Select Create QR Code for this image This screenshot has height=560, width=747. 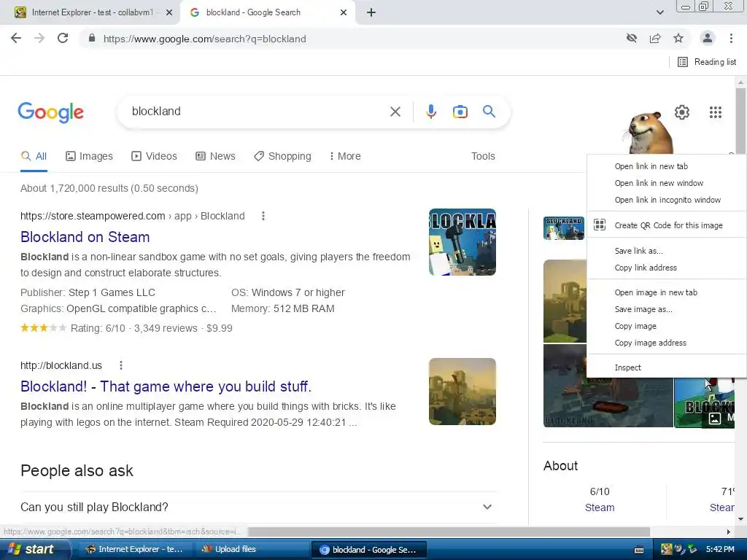pyautogui.click(x=666, y=225)
